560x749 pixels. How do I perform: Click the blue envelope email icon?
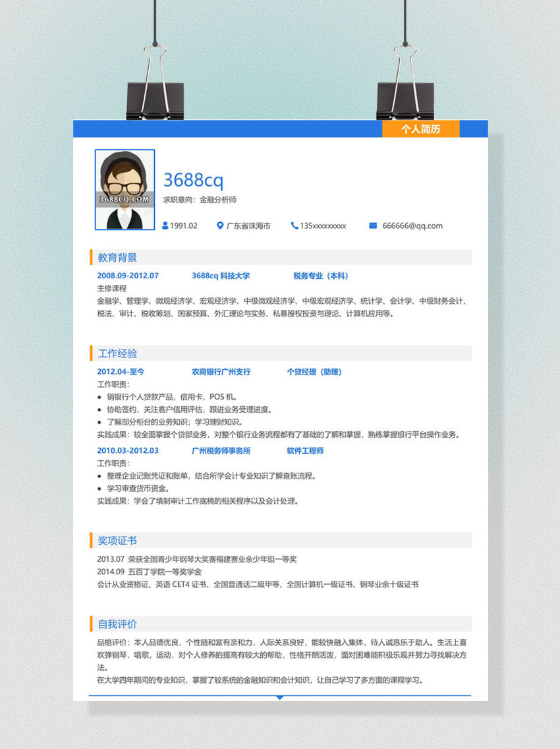[373, 225]
